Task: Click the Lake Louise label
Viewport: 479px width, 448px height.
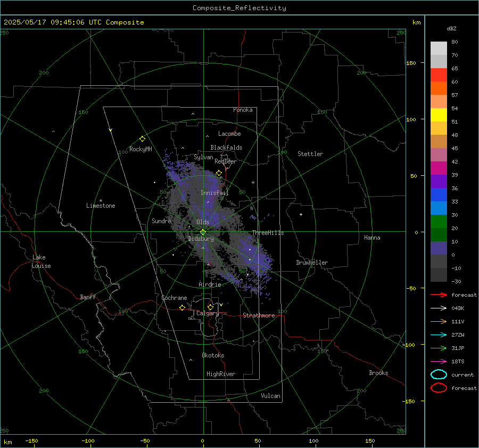Action: [41, 262]
